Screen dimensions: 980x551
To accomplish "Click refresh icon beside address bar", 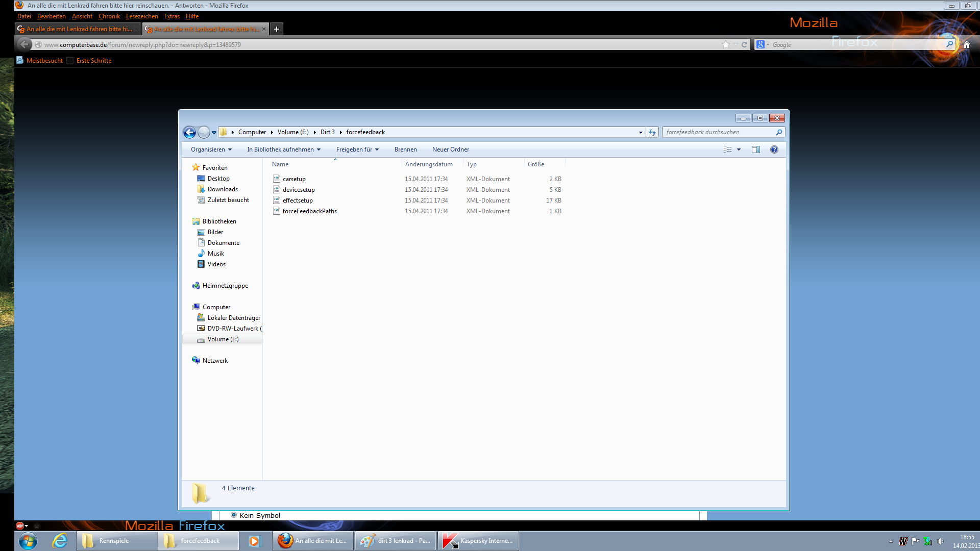I will point(652,133).
